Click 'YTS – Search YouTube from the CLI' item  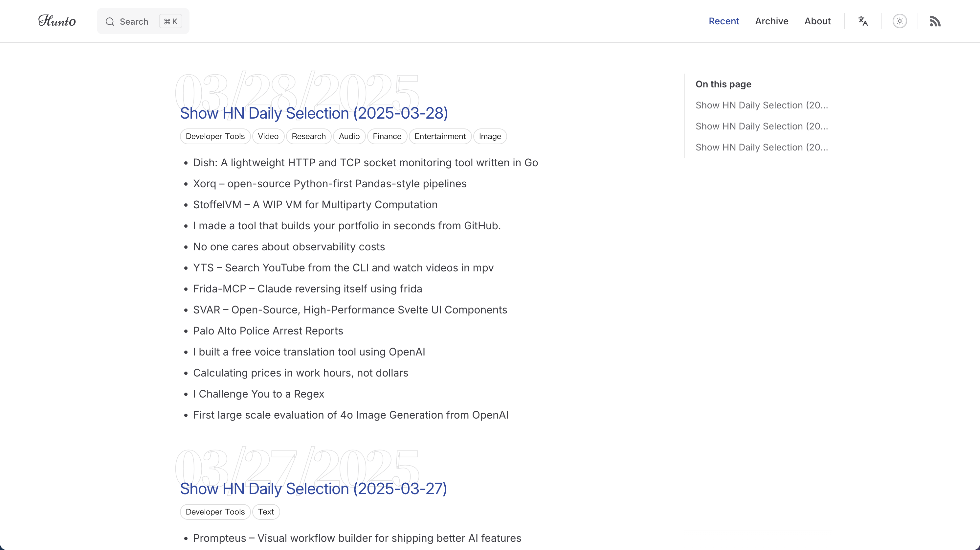(x=344, y=267)
